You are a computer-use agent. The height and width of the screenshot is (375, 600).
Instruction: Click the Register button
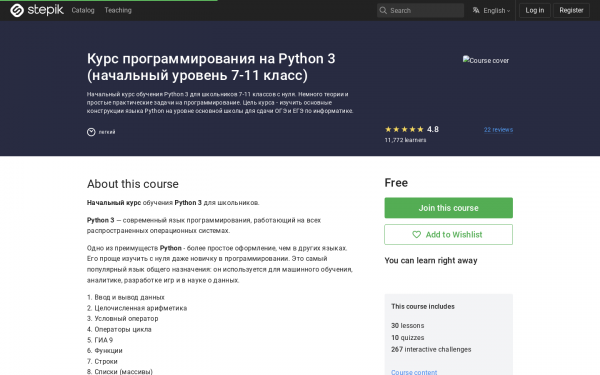(571, 10)
